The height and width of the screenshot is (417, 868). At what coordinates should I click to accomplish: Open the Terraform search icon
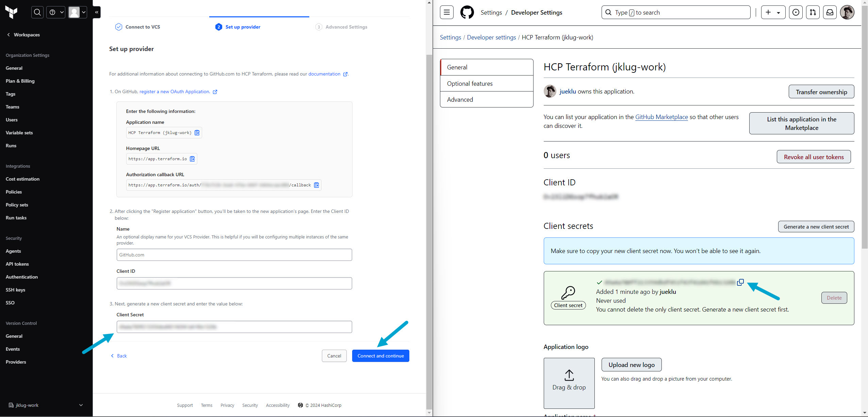tap(37, 12)
